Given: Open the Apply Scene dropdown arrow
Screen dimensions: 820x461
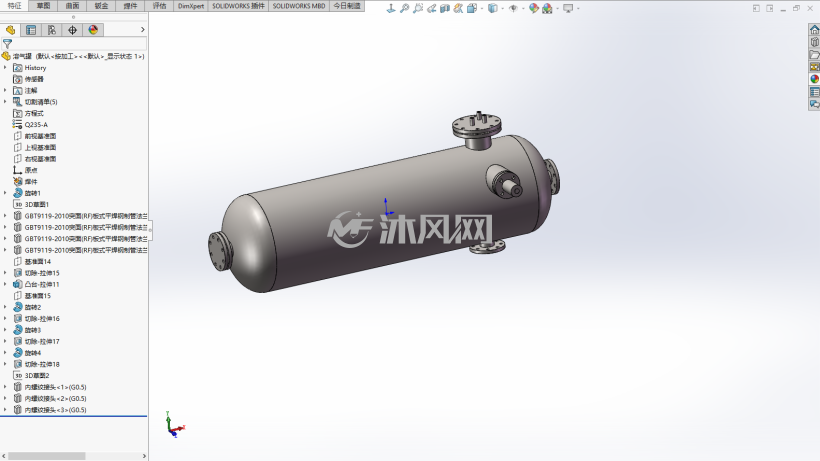Looking at the screenshot, I should click(x=557, y=8).
